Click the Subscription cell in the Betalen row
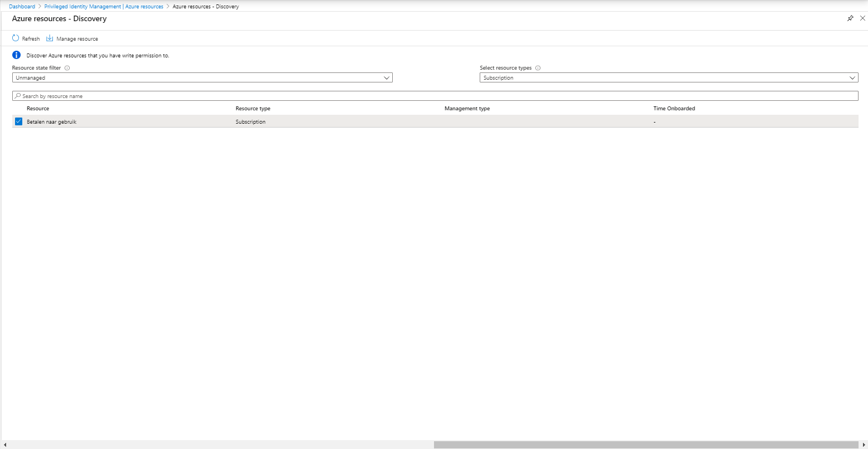 click(x=251, y=121)
